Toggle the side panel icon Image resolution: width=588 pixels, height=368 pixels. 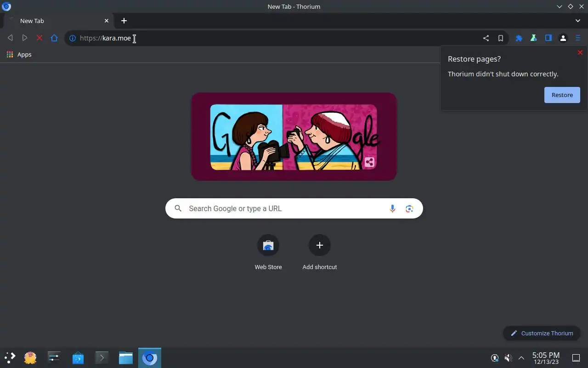(x=548, y=38)
